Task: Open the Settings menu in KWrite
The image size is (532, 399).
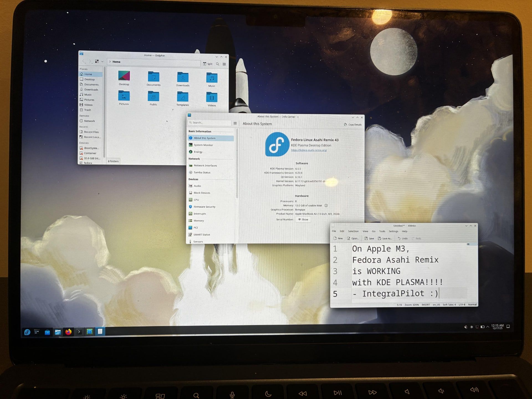Action: pos(393,231)
